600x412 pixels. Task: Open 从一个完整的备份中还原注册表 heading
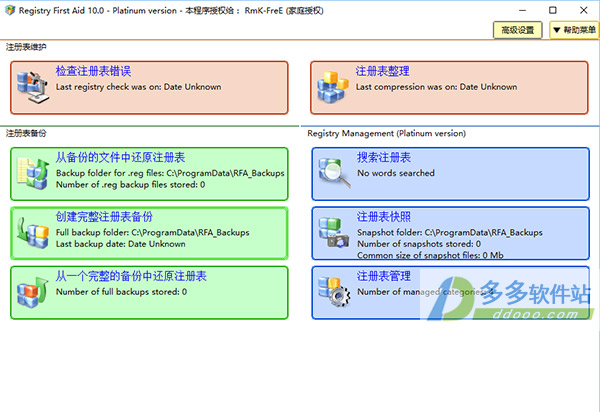131,276
